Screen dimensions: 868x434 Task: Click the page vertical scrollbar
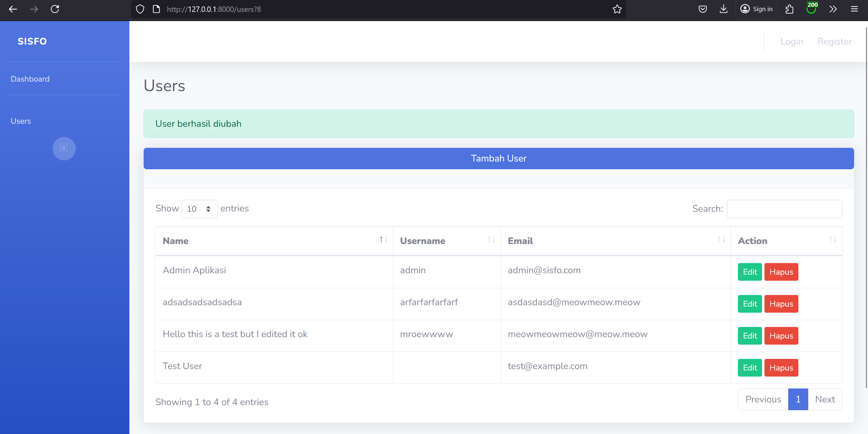[866, 204]
